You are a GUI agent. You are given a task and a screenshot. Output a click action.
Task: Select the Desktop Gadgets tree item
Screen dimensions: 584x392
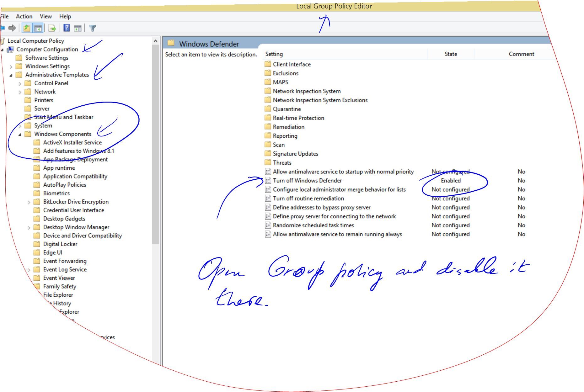point(64,219)
